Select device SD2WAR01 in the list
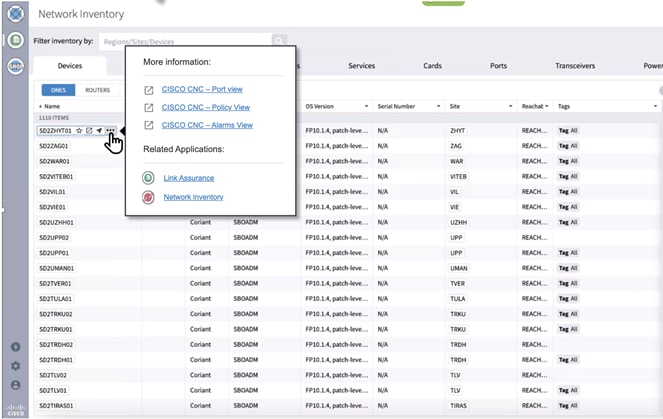663x419 pixels. point(54,161)
